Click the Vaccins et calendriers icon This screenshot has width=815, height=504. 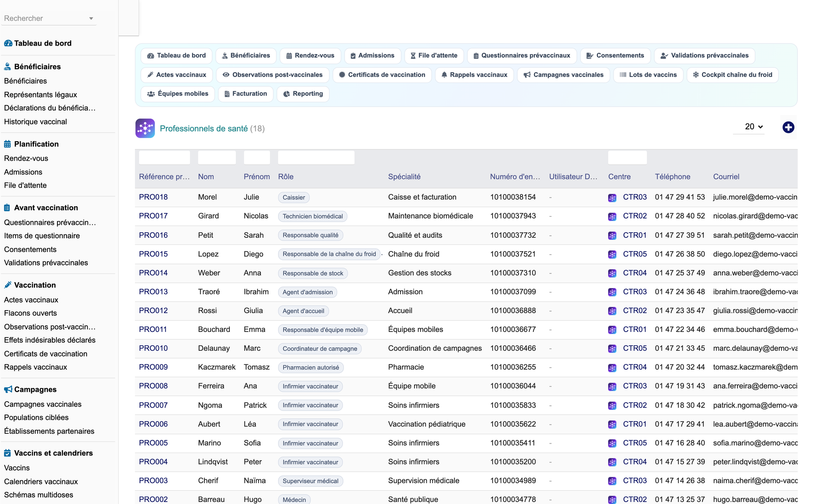coord(8,453)
